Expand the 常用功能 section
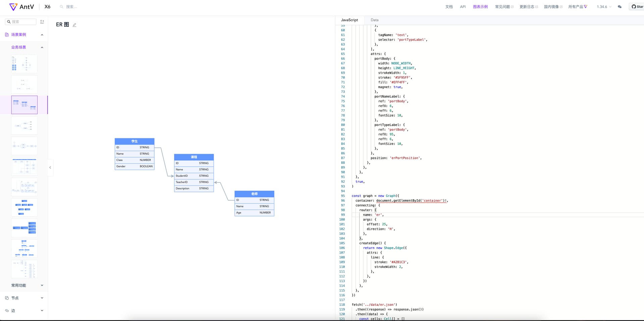 coord(42,285)
